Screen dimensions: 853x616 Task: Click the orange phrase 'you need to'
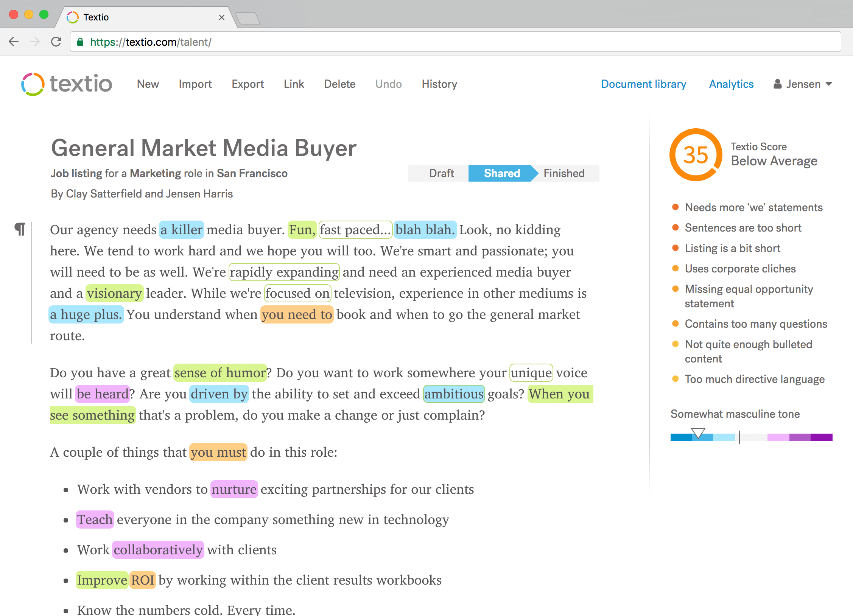[x=297, y=314]
